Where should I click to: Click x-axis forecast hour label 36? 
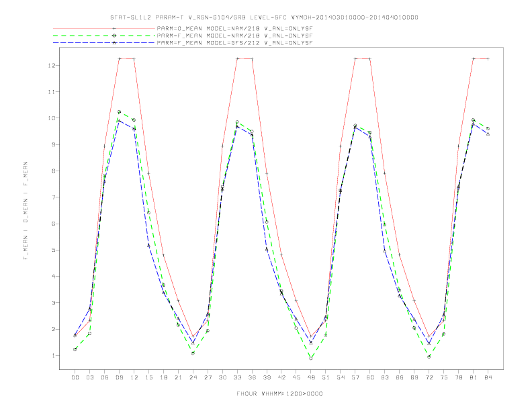click(252, 377)
